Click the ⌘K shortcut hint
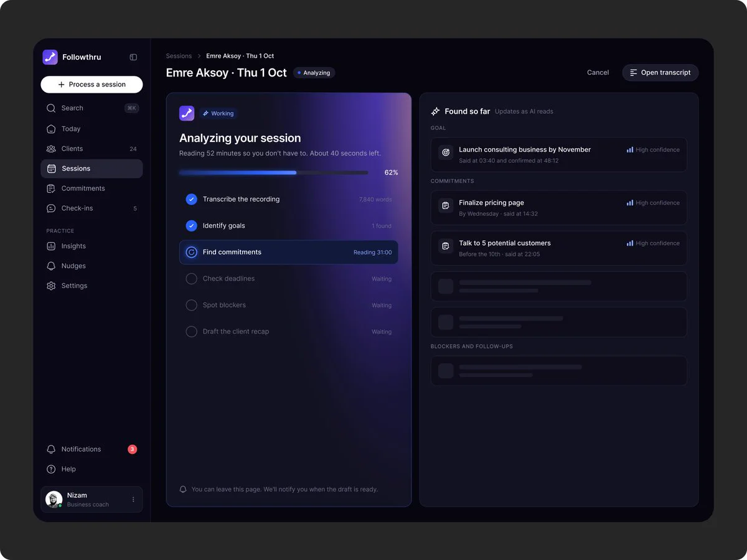 131,108
